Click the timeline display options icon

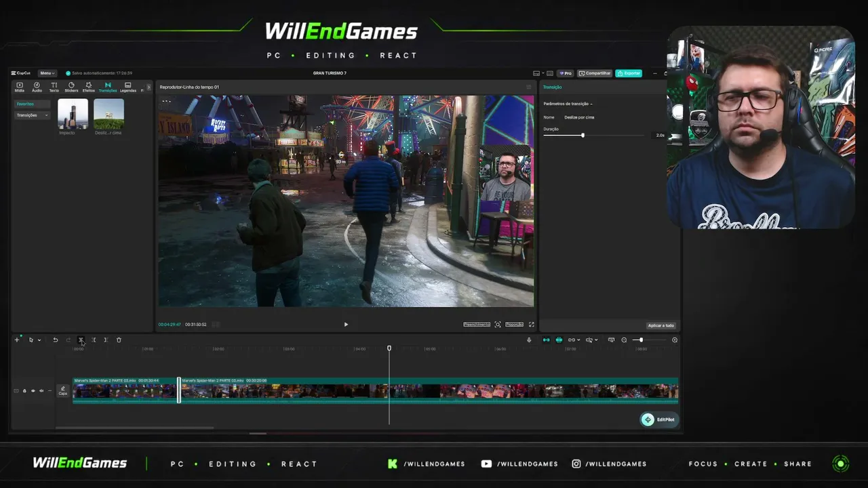tap(611, 340)
